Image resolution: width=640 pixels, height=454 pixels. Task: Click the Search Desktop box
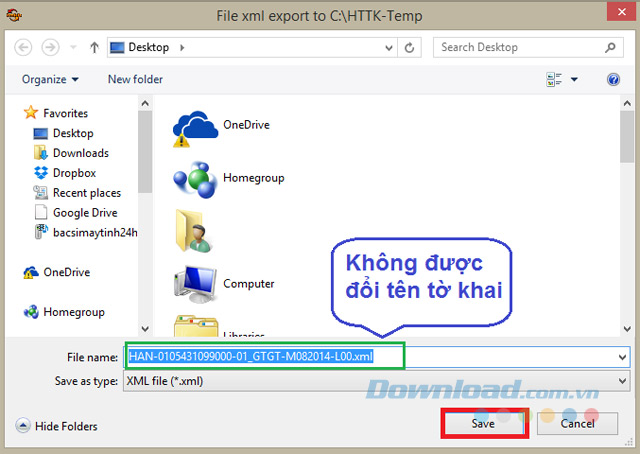click(x=528, y=47)
